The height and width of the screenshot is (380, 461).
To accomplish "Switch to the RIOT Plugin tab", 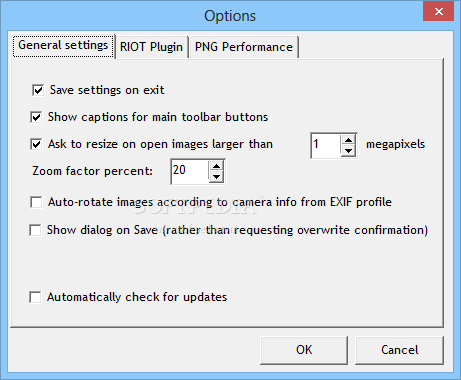I will click(151, 47).
